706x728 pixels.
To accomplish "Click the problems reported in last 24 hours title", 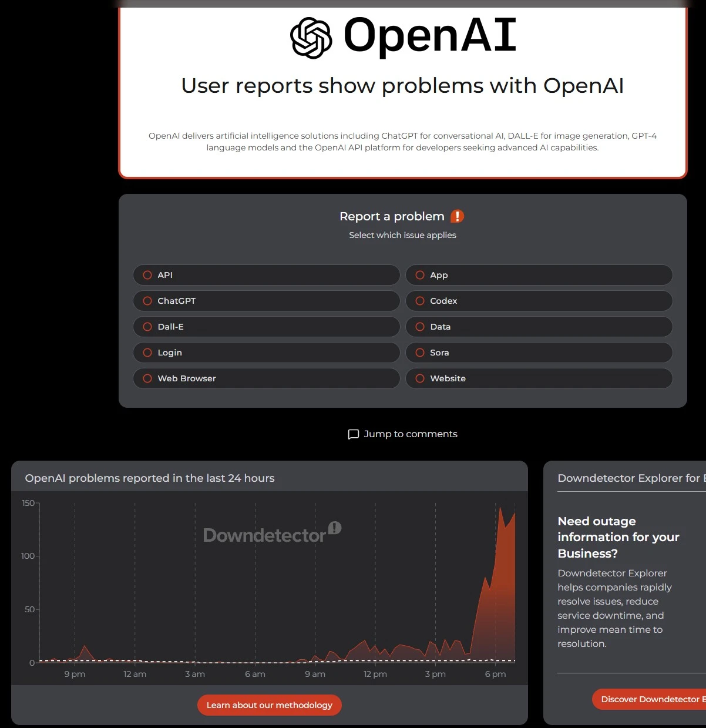I will point(150,478).
